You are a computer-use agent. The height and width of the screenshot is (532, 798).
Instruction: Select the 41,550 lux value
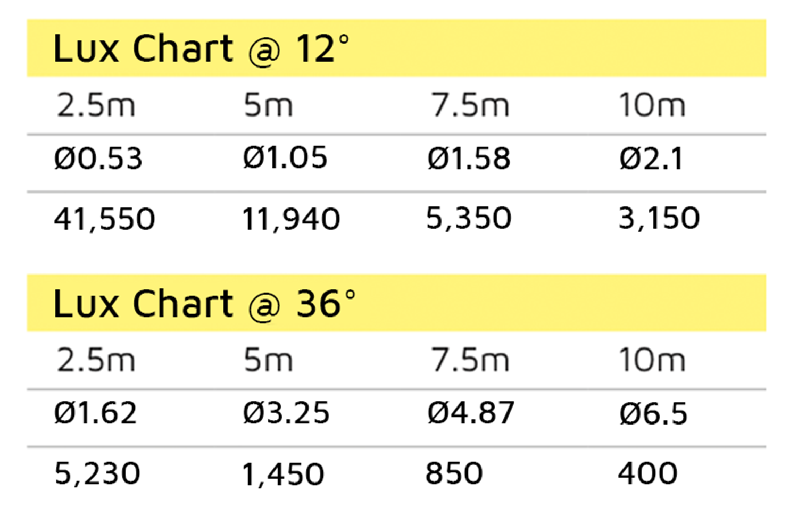click(104, 219)
